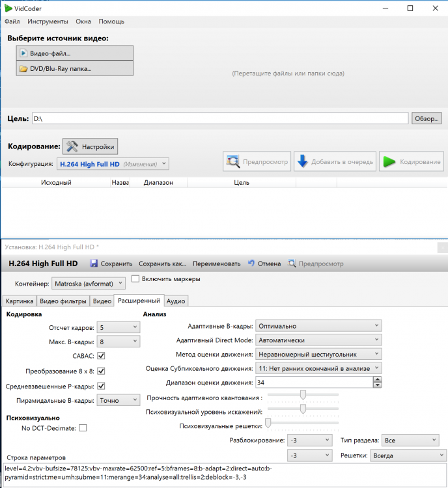448x488 pixels.
Task: Adjust Психовизуальной уровень искажений slider
Action: coord(303,409)
